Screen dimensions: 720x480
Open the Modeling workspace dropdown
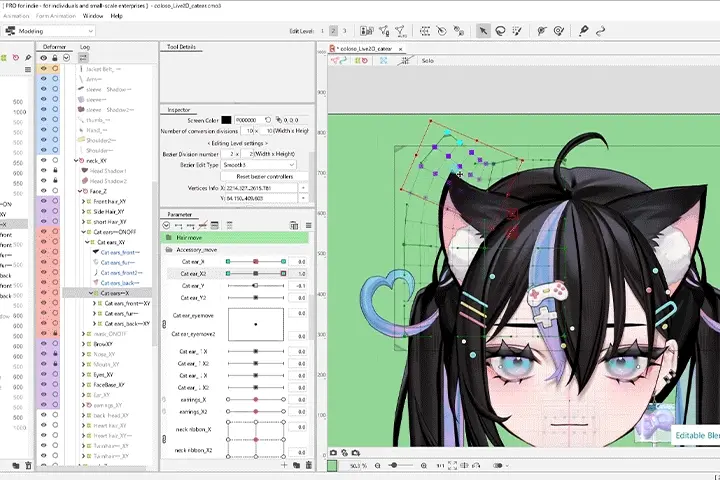tap(49, 31)
